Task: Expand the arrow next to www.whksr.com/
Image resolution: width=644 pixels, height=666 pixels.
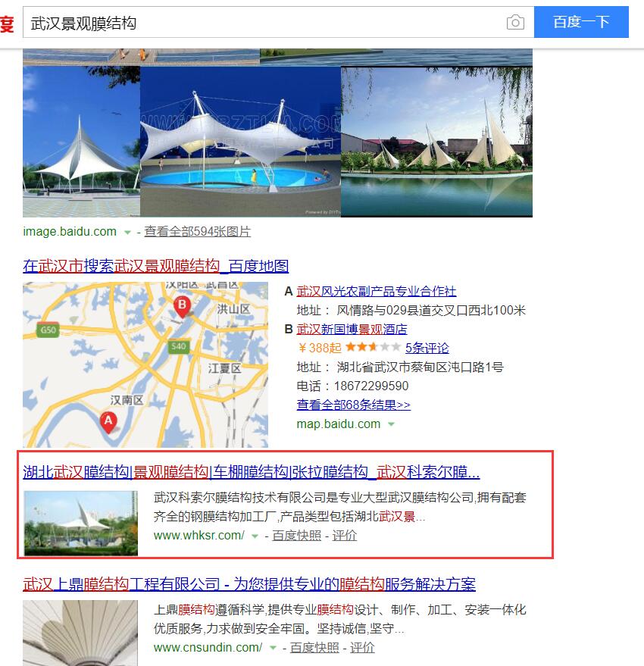Action: tap(255, 536)
